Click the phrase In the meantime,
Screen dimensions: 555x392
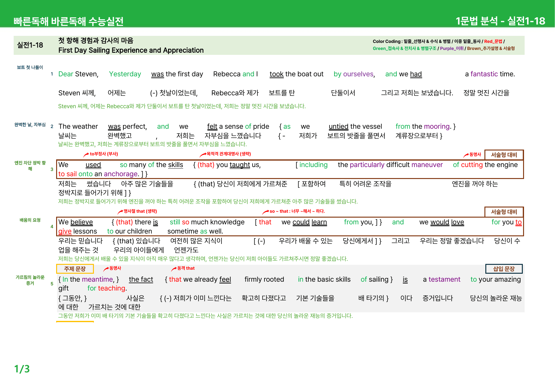(x=89, y=280)
